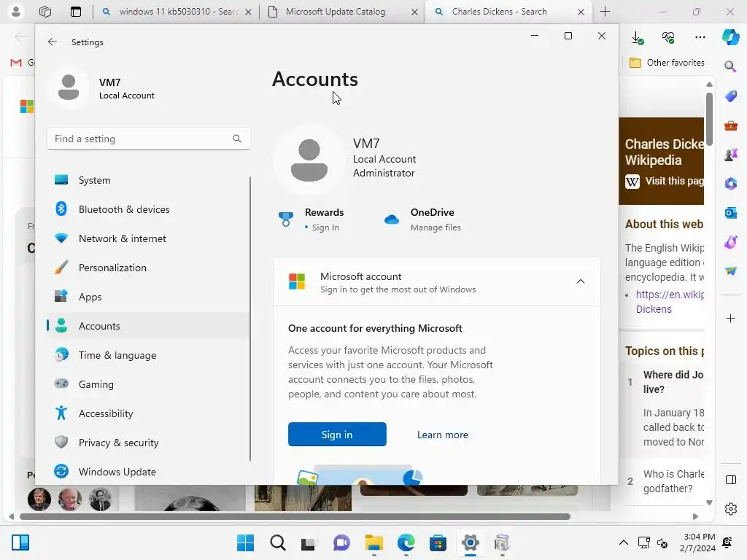
Task: Switch to the windows 11 kb5030310 search tab
Action: tap(177, 12)
